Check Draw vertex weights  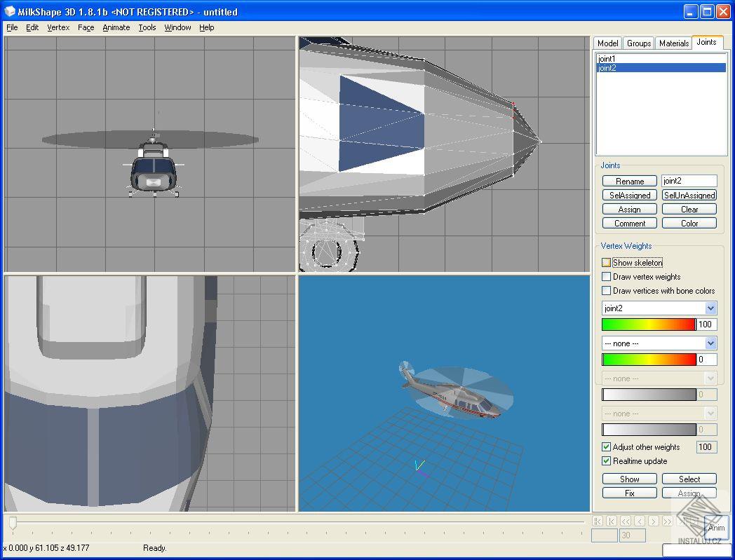606,276
